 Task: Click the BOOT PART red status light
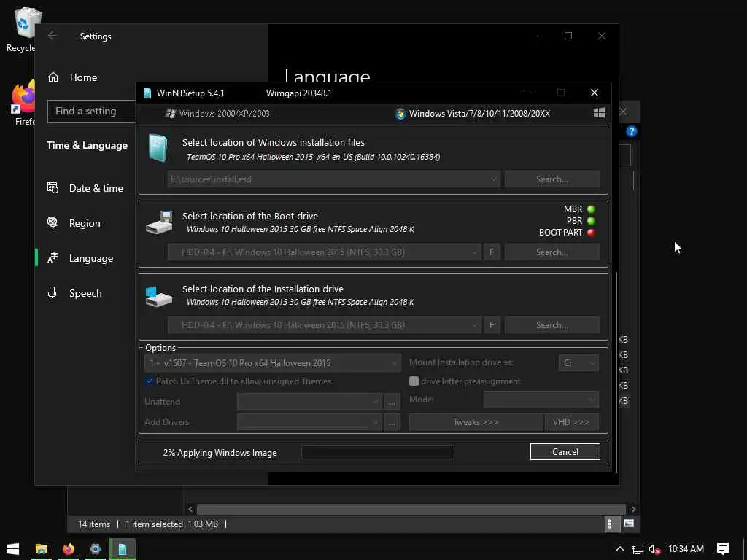pyautogui.click(x=591, y=233)
